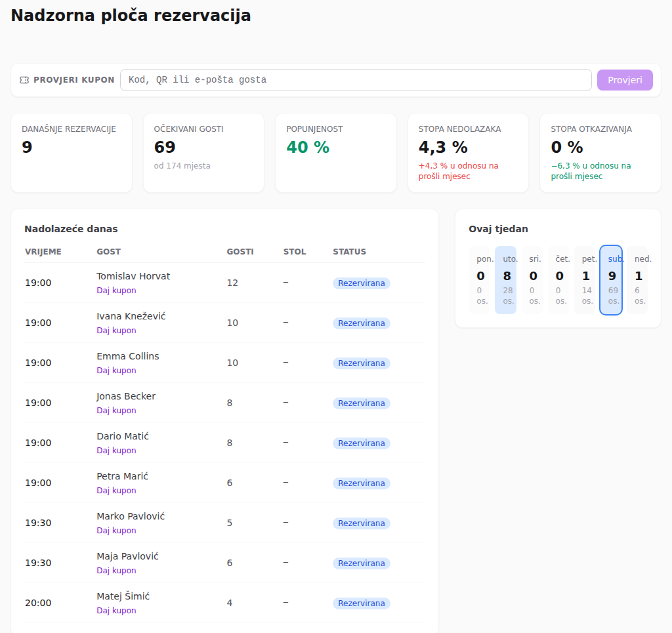Click the Gost column header

108,252
